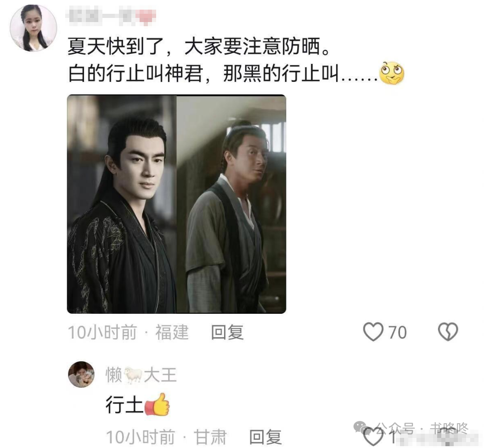Reply to the Gansu comment 行土

point(265,437)
